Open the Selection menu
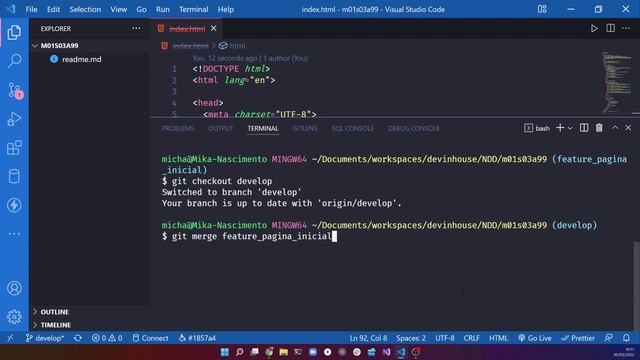Viewport: 640px width, 360px height. (85, 9)
